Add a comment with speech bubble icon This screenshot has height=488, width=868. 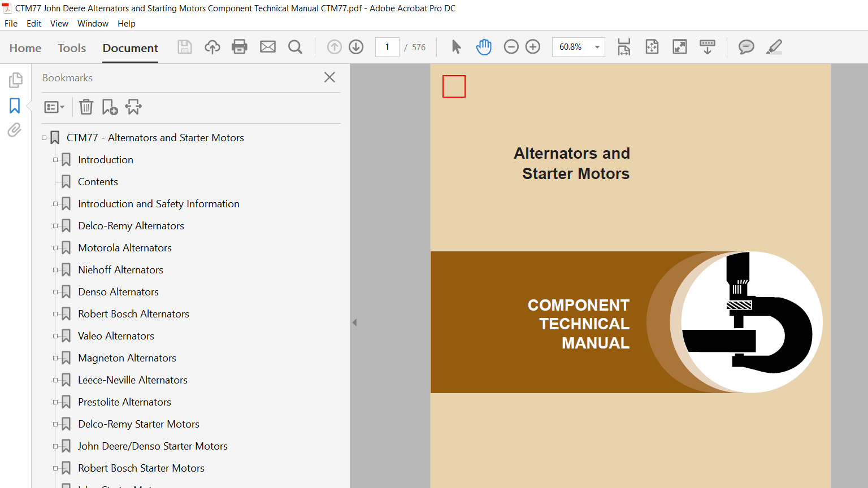tap(747, 47)
